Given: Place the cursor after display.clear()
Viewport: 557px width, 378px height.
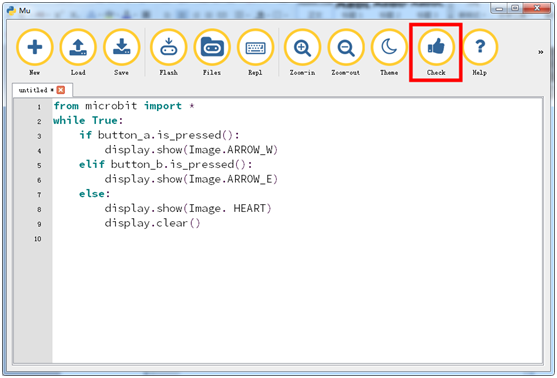Looking at the screenshot, I should click(201, 223).
